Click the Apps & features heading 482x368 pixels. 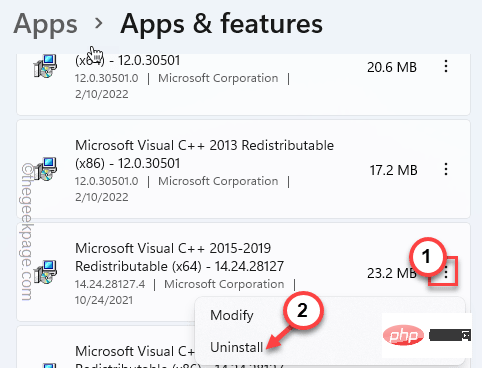(222, 24)
